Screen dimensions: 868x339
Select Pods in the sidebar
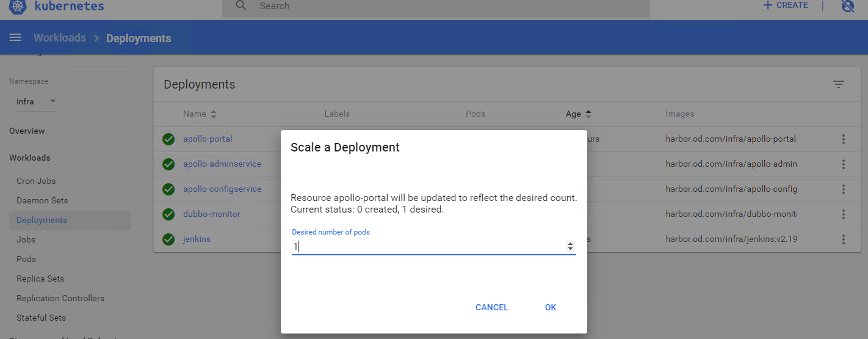(26, 259)
